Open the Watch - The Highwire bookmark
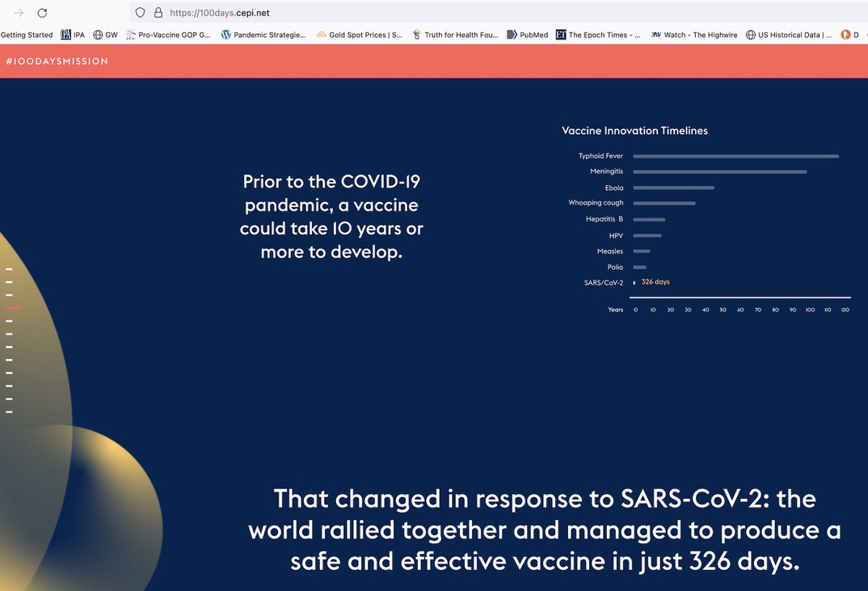 (x=694, y=35)
